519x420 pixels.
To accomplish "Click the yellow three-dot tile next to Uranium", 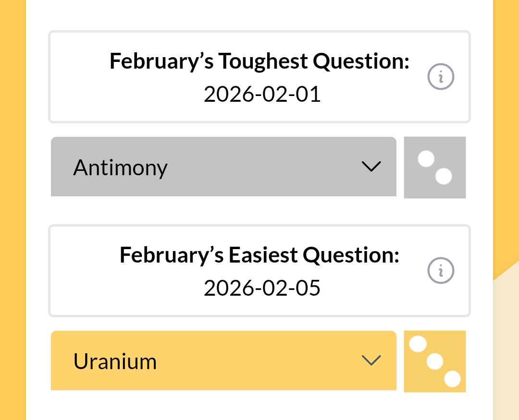I will tap(434, 361).
